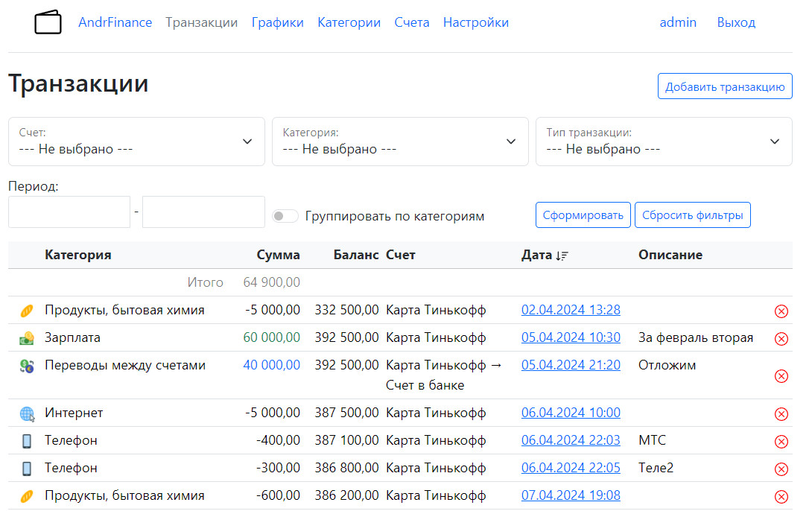The width and height of the screenshot is (812, 511).
Task: Click the description За февраль вторая
Action: pyautogui.click(x=696, y=337)
